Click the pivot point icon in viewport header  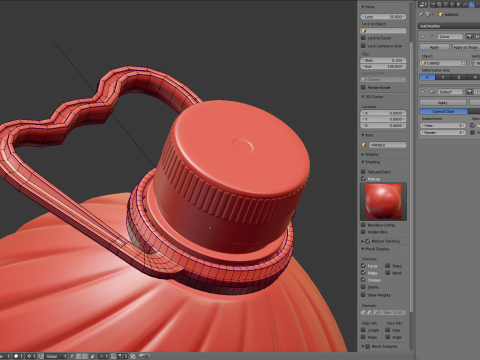click(x=29, y=356)
